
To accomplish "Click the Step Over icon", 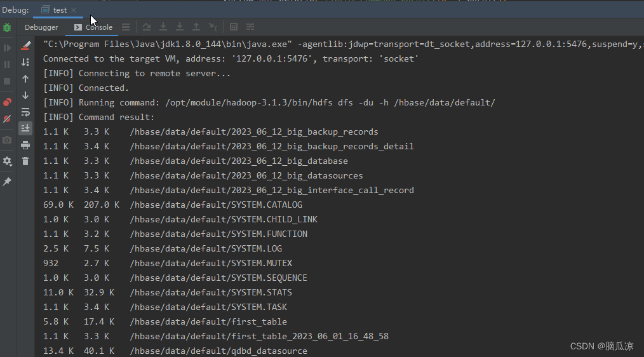I will [147, 27].
